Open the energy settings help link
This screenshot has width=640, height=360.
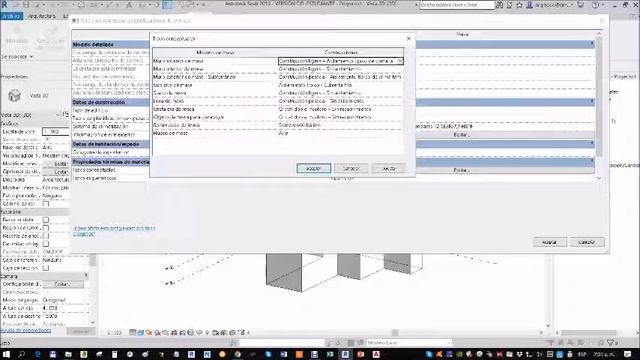pyautogui.click(x=114, y=231)
